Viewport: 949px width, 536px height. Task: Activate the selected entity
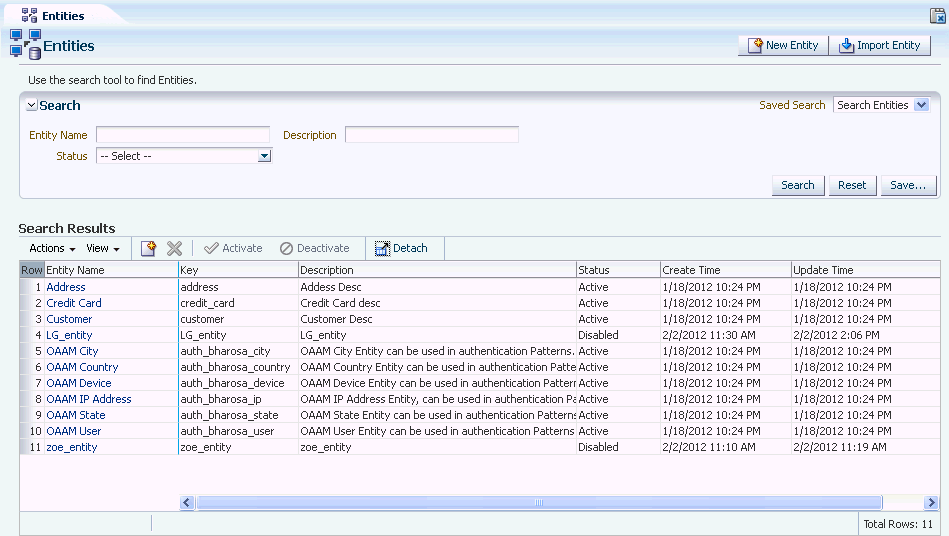point(234,248)
